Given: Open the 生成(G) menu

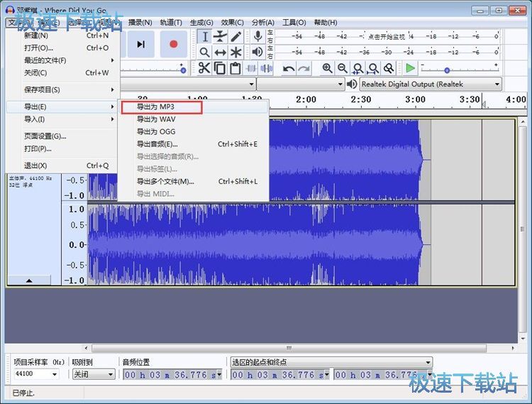Looking at the screenshot, I should 201,23.
